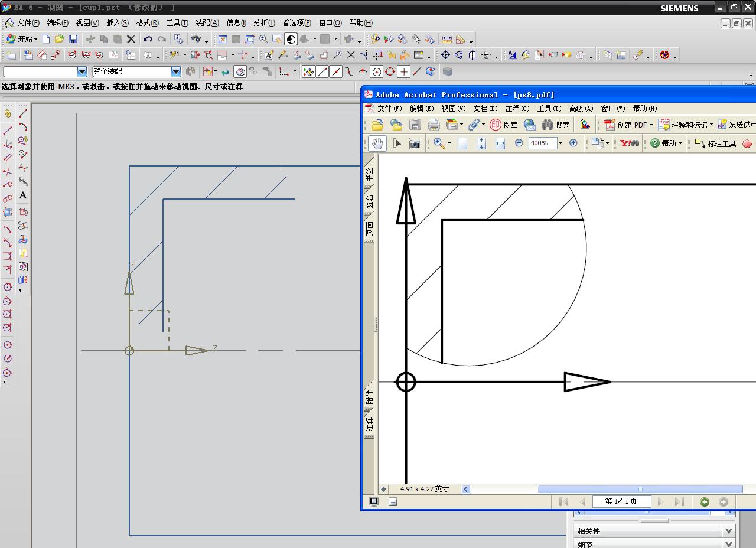This screenshot has width=756, height=548.
Task: Open Acrobat 文档(D) menu
Action: pos(485,109)
